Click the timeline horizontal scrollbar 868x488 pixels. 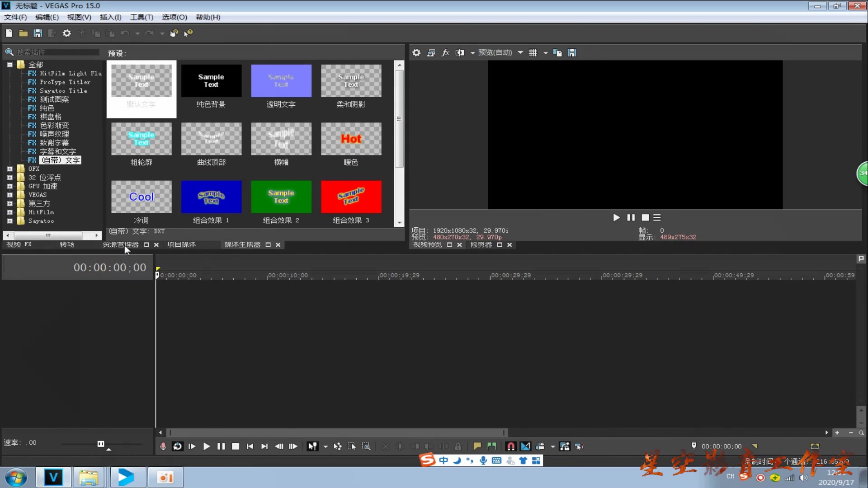(338, 433)
